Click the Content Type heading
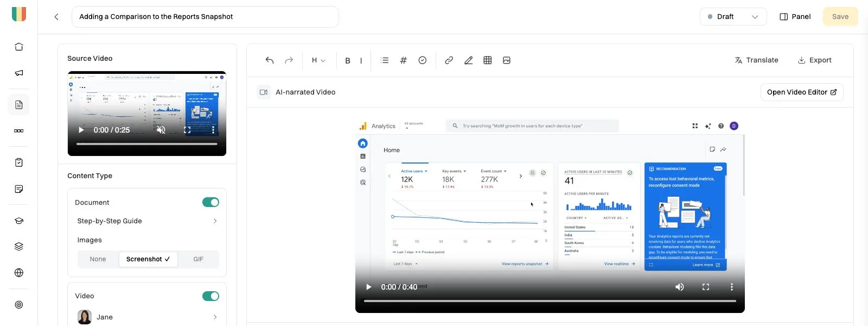The image size is (868, 326). click(x=90, y=176)
